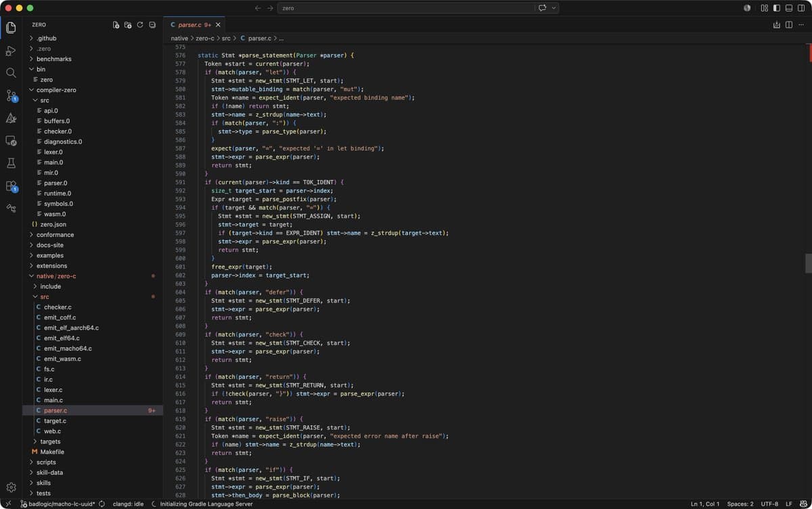Click the Synchronize Changes icon in status bar
This screenshot has width=812, height=509.
click(101, 504)
